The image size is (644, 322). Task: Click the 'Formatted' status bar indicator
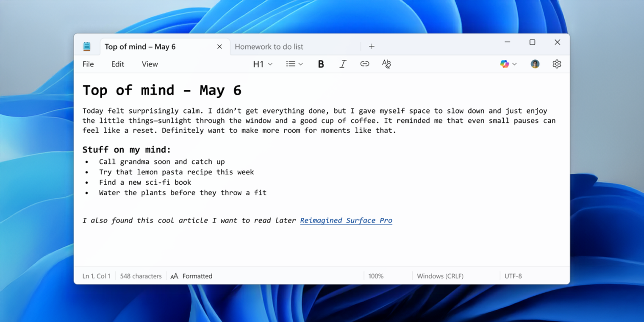(192, 276)
